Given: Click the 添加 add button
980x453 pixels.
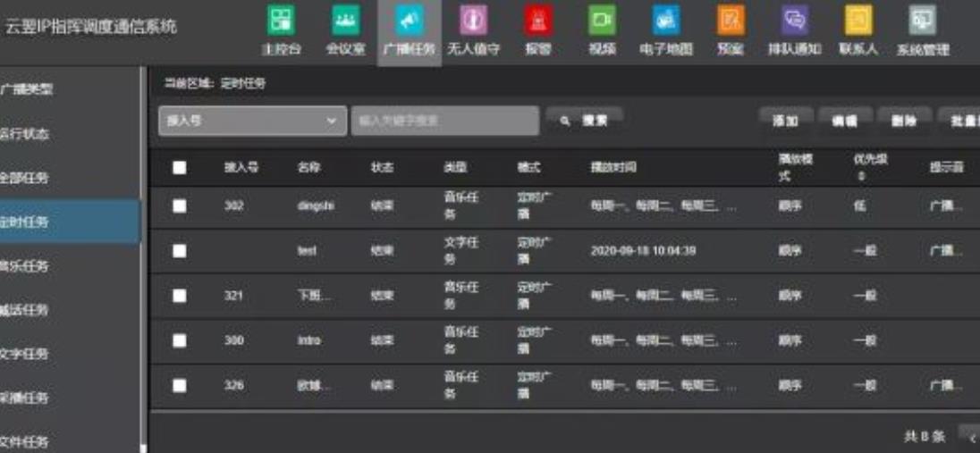Looking at the screenshot, I should 786,121.
